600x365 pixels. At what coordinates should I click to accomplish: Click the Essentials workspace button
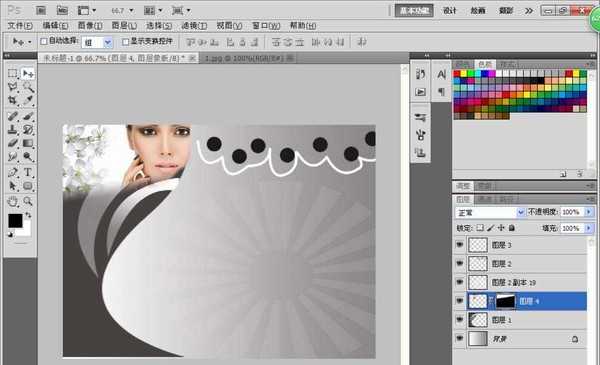[x=414, y=11]
